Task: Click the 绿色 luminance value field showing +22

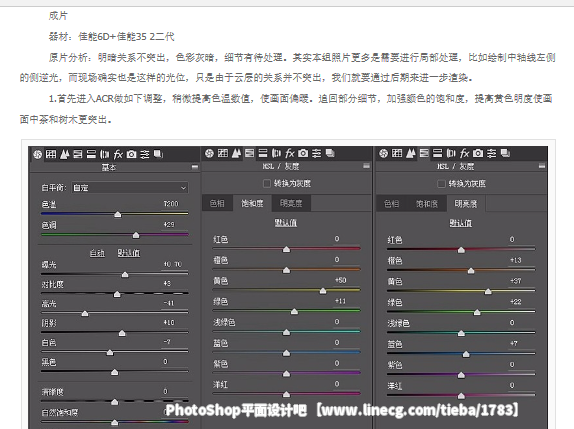Action: pos(520,302)
